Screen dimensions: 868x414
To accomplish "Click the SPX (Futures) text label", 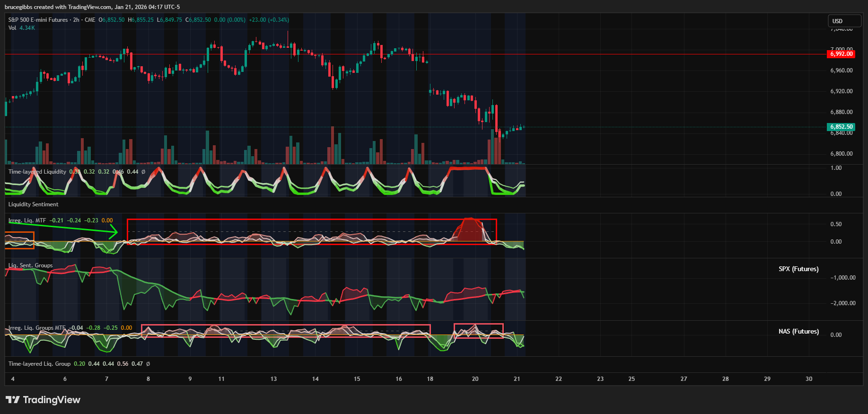I will point(798,269).
